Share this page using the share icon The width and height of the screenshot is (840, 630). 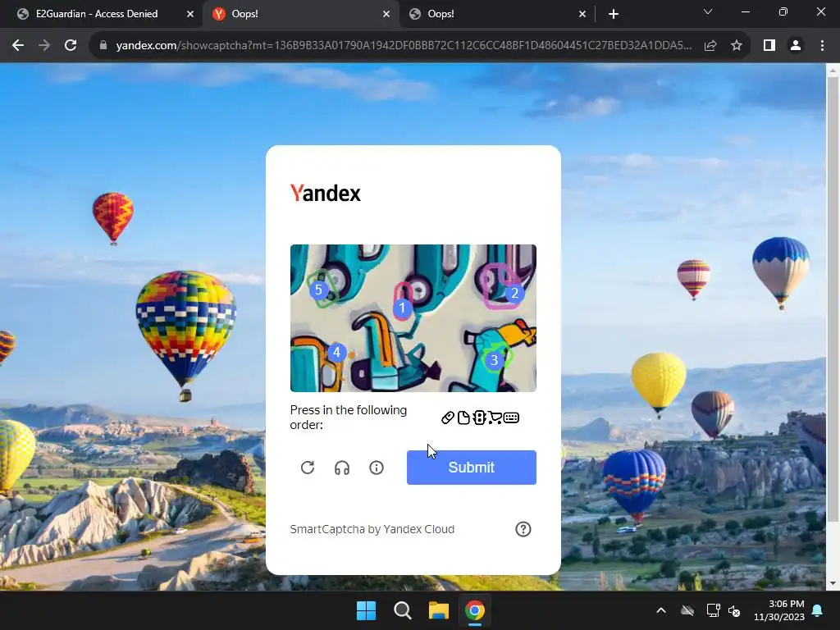click(710, 46)
